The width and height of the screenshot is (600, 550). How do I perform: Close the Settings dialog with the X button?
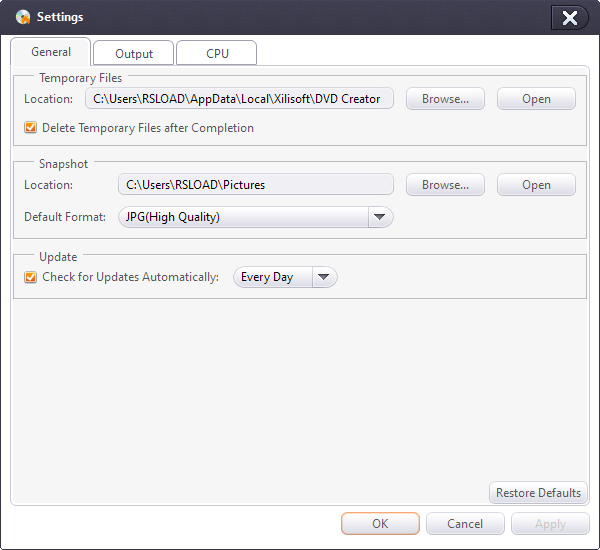coord(569,18)
